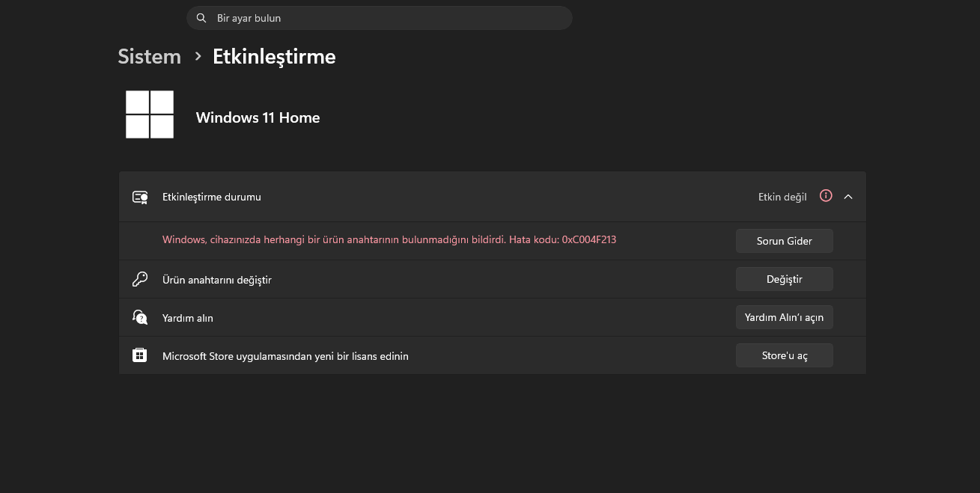Click the error code 0xC004F213 message
This screenshot has height=493, width=980.
[x=389, y=240]
